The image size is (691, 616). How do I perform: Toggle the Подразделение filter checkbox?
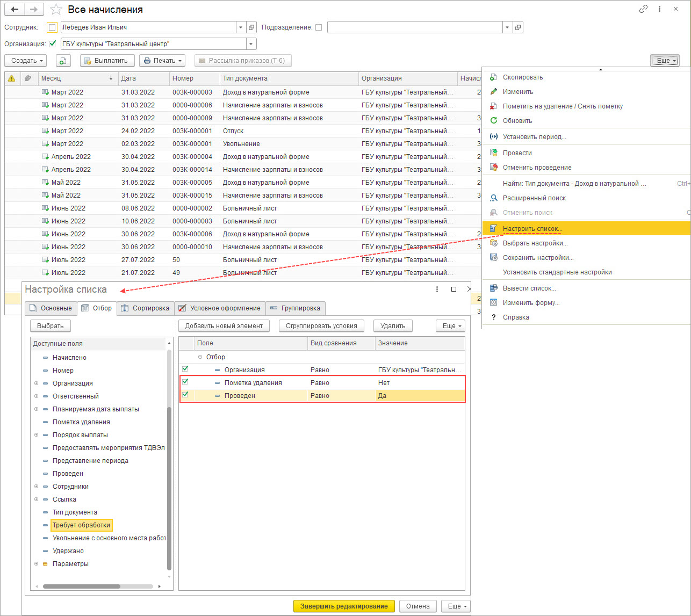click(319, 27)
